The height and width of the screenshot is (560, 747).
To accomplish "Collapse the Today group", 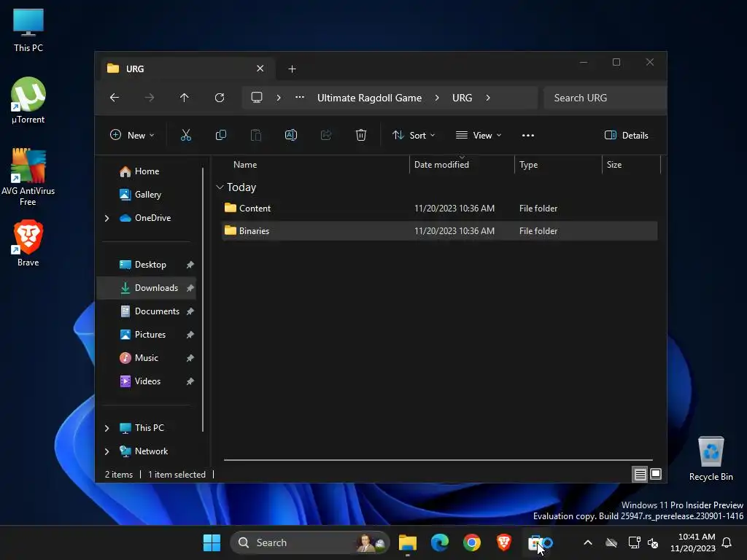I will point(220,187).
